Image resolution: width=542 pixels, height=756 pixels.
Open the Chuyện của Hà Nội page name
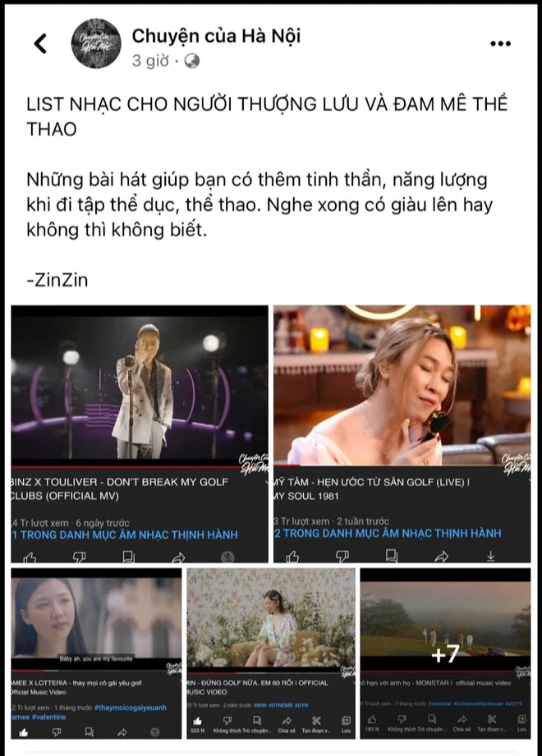click(x=216, y=35)
